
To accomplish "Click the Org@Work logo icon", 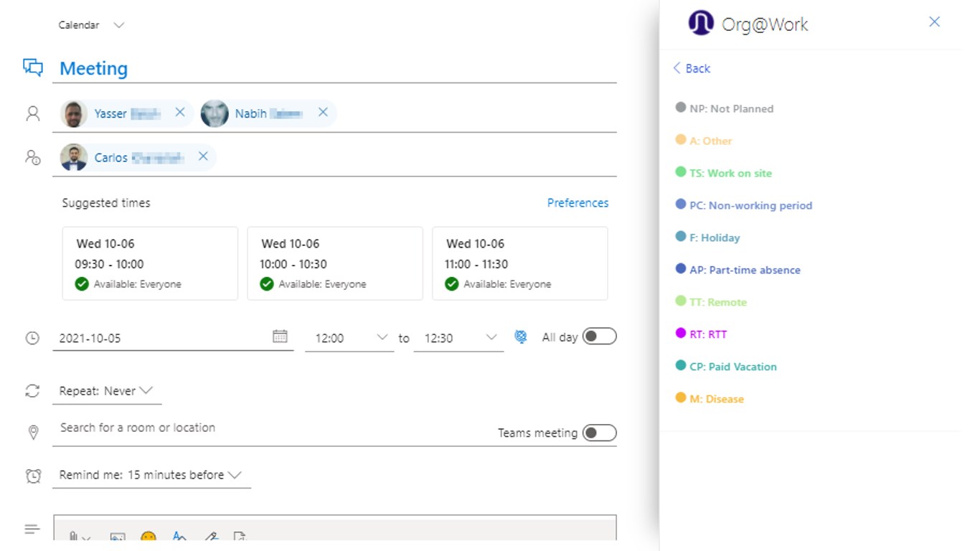I will pos(701,24).
